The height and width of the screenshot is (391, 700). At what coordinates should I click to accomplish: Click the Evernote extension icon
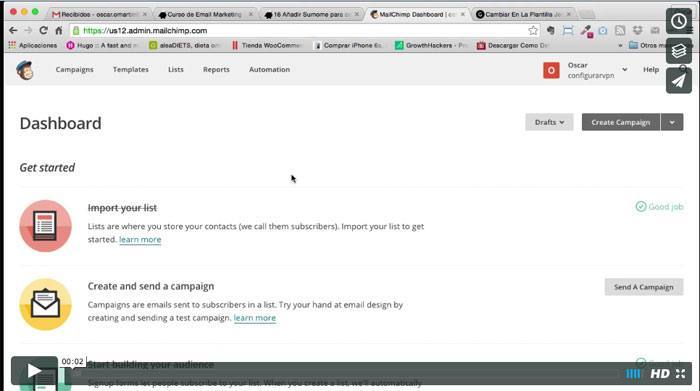point(551,30)
